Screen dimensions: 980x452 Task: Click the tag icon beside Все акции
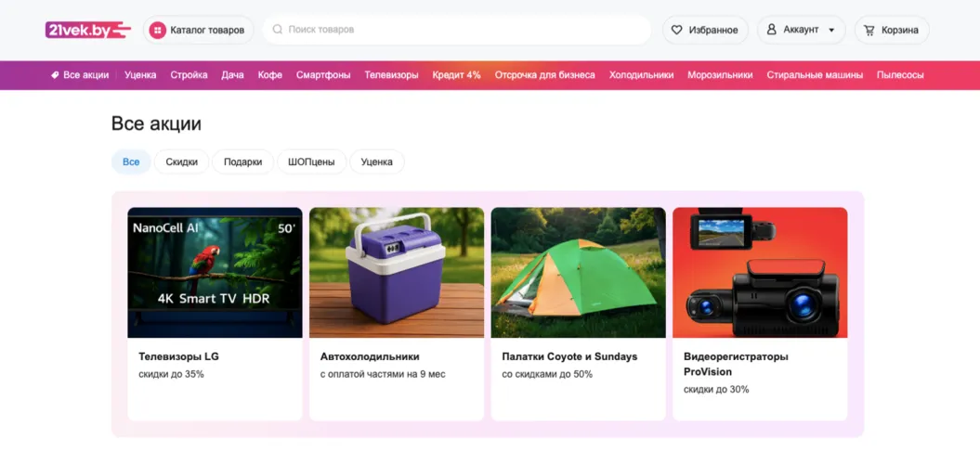55,75
